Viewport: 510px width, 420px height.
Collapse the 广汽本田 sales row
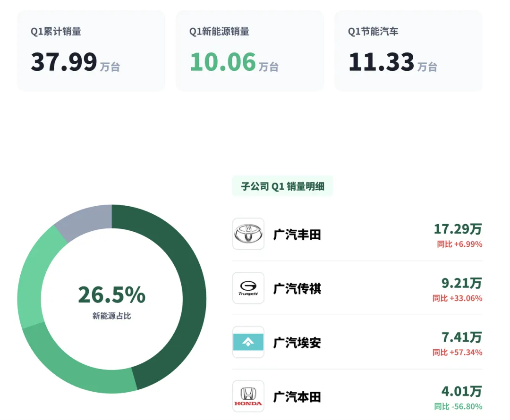point(357,396)
